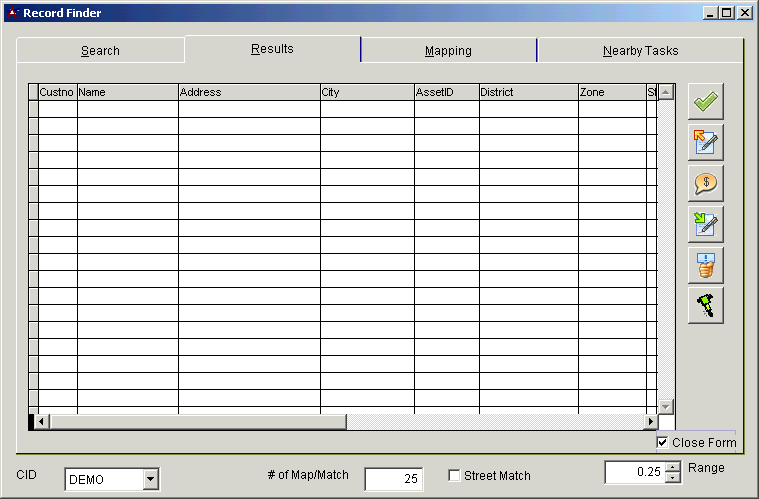759x499 pixels.
Task: Switch to the Search tab
Action: 100,51
